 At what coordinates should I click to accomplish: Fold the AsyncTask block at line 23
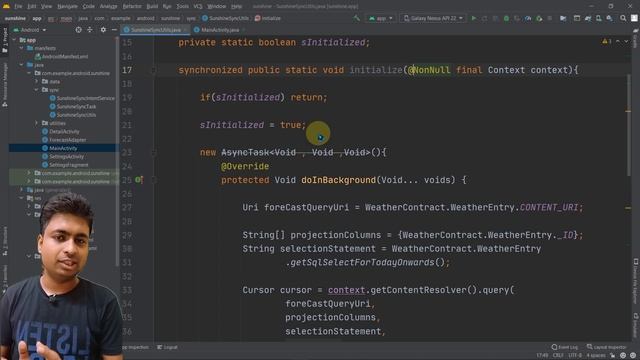point(154,153)
